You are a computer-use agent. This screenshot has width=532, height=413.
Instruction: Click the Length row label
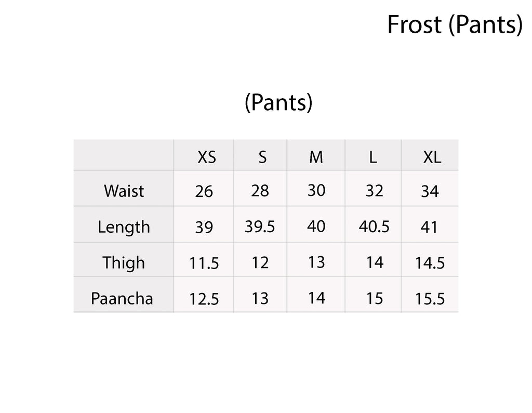tap(124, 227)
